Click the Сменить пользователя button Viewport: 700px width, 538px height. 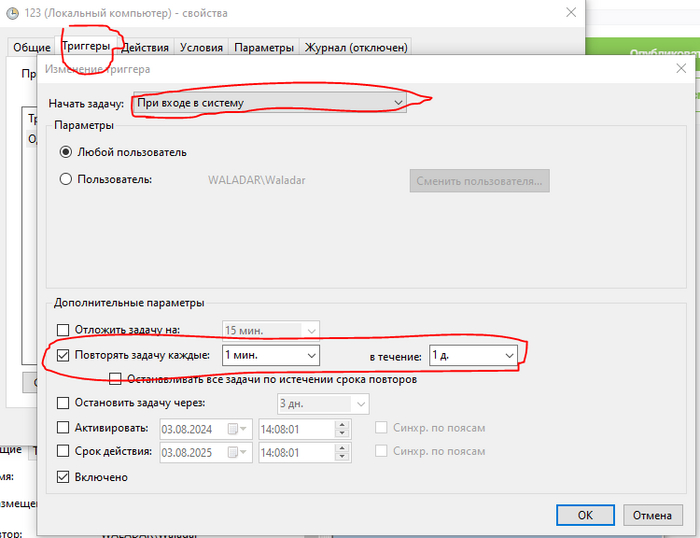[479, 181]
